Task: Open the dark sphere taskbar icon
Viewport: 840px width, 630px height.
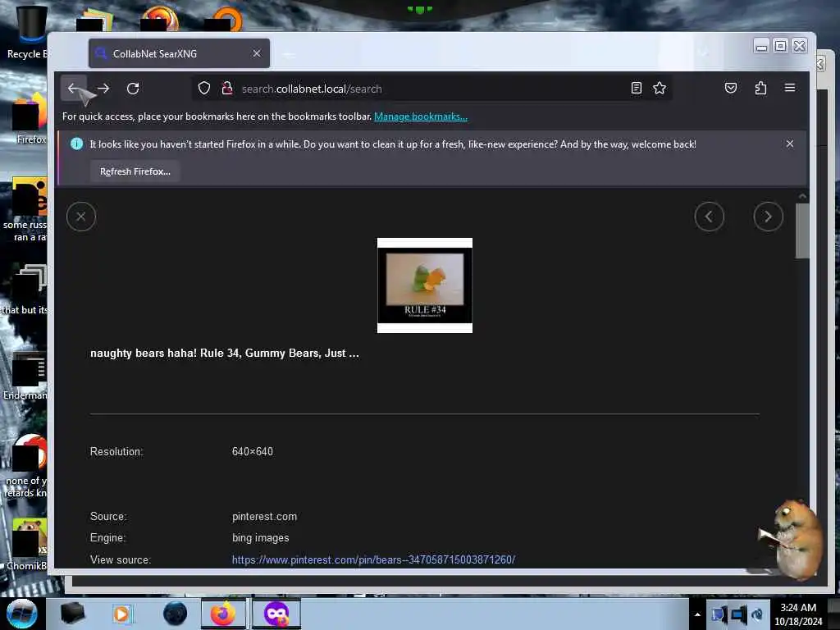Action: (x=175, y=614)
